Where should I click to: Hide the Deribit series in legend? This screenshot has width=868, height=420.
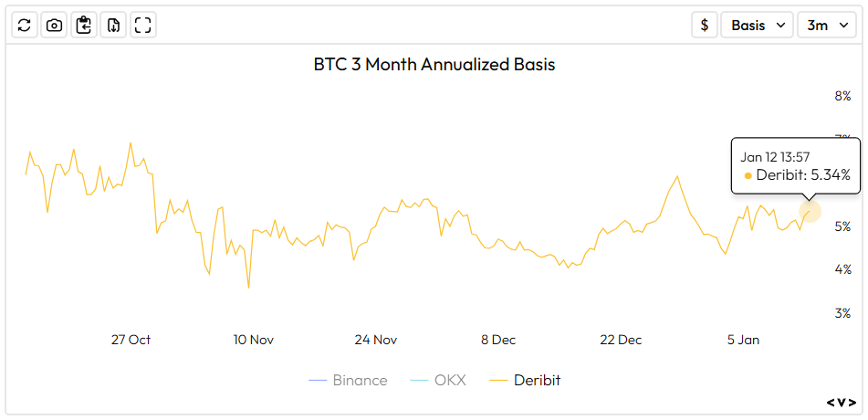point(526,380)
